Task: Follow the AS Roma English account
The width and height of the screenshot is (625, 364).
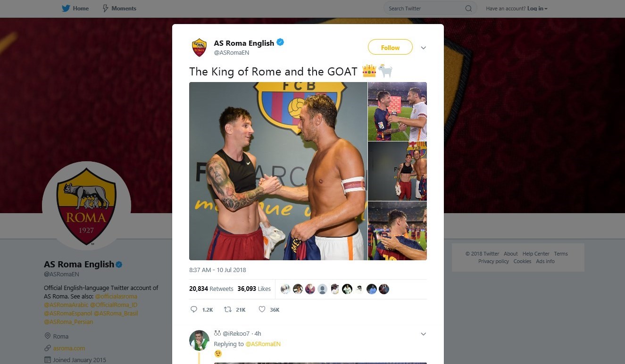Action: (390, 48)
